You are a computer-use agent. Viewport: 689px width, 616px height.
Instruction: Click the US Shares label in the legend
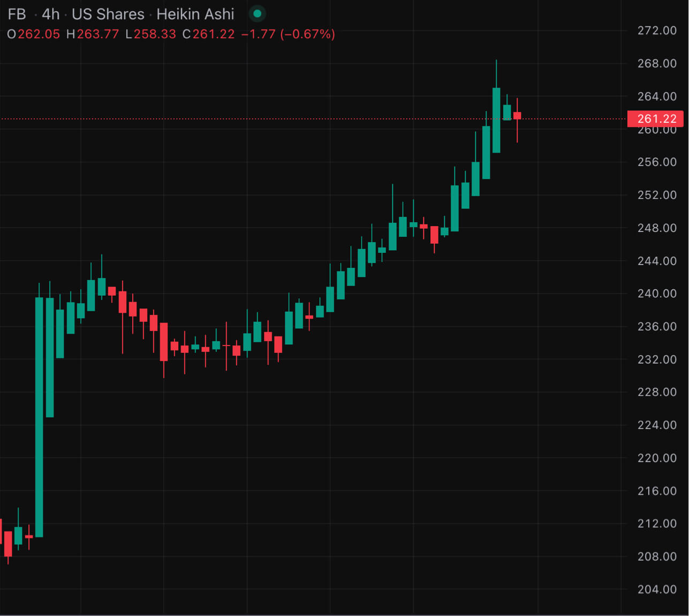coord(108,14)
